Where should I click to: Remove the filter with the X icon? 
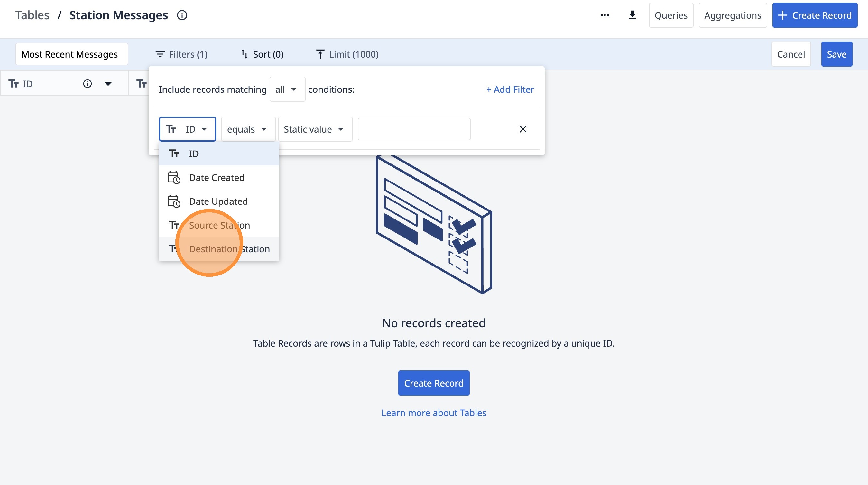tap(522, 129)
